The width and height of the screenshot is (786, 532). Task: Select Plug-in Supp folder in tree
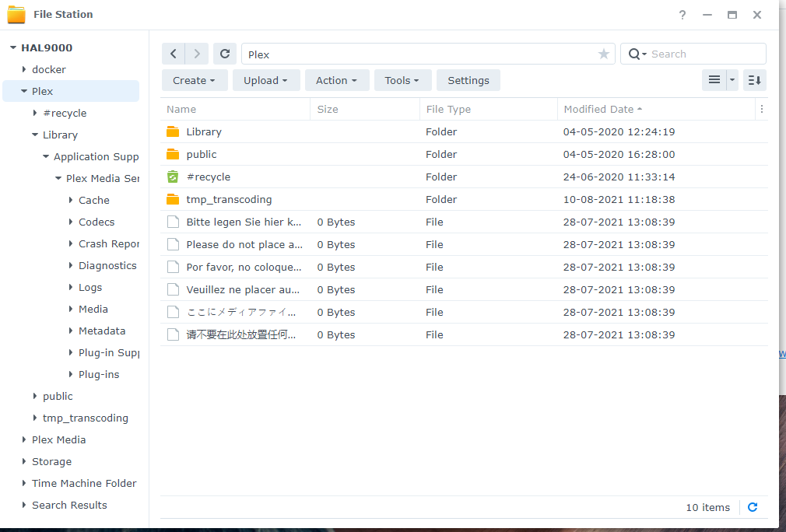click(x=109, y=352)
